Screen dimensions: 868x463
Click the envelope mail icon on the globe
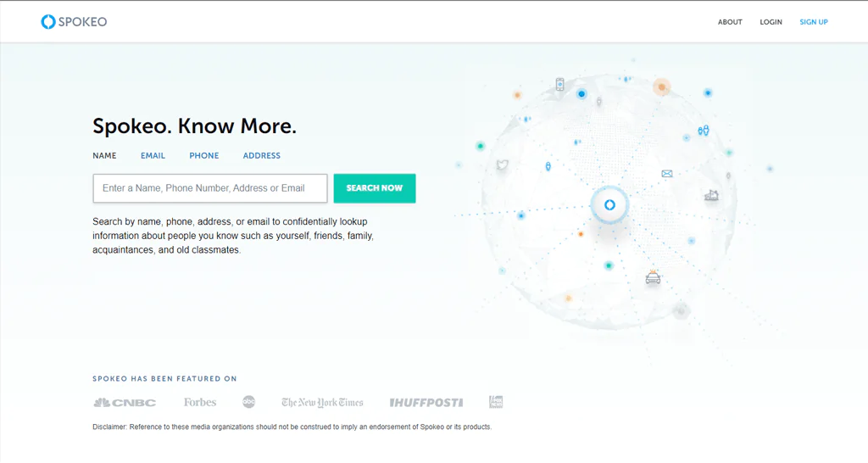(667, 174)
